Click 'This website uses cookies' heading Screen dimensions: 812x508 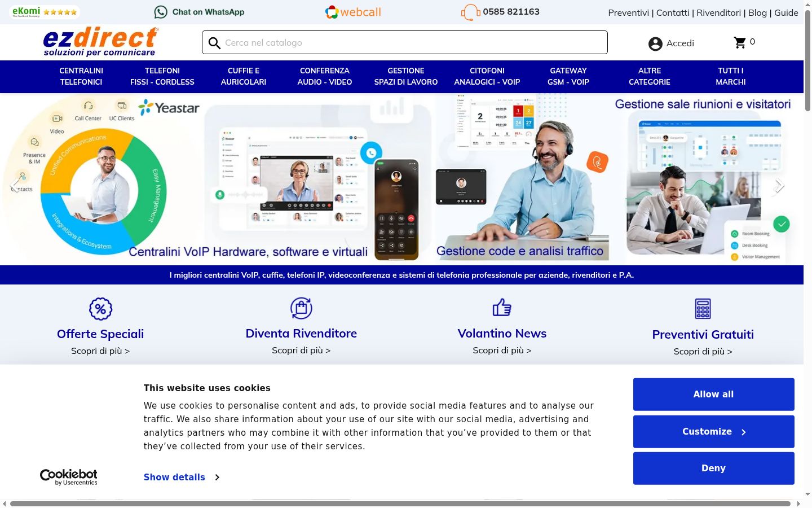[x=207, y=388]
